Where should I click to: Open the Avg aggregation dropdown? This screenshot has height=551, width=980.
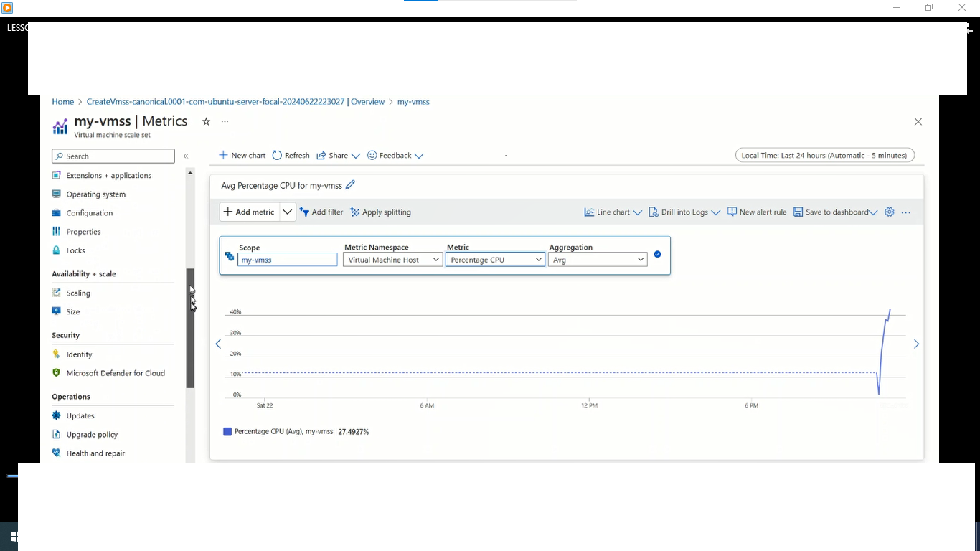(597, 260)
